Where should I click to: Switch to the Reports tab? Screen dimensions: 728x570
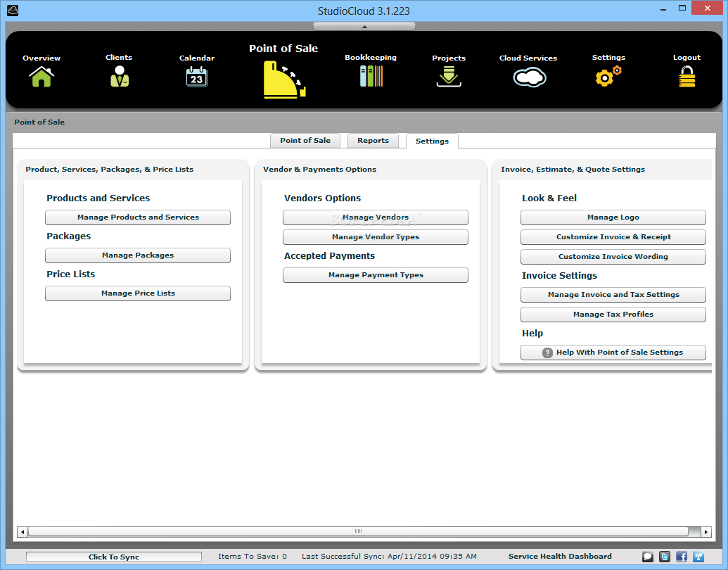pyautogui.click(x=373, y=140)
